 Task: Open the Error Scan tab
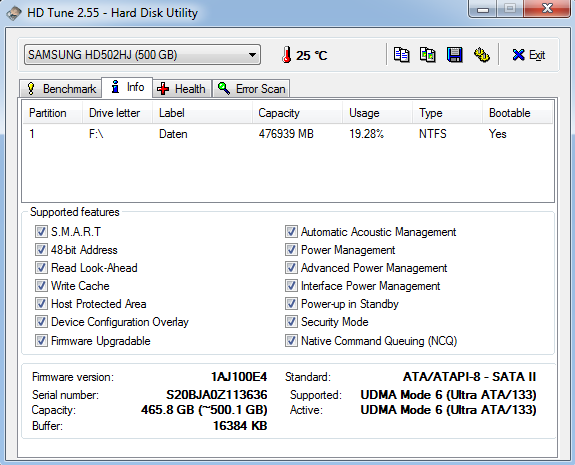pos(251,89)
